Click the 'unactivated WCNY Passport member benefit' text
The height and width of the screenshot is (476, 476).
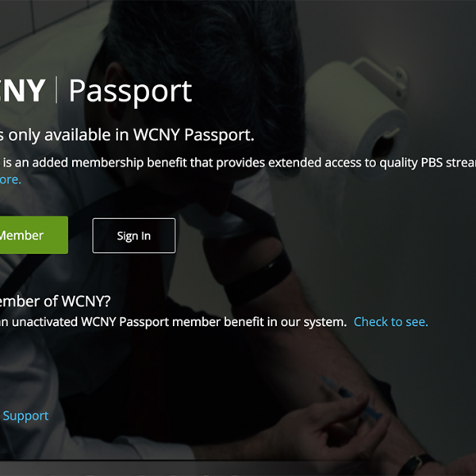pyautogui.click(x=173, y=322)
